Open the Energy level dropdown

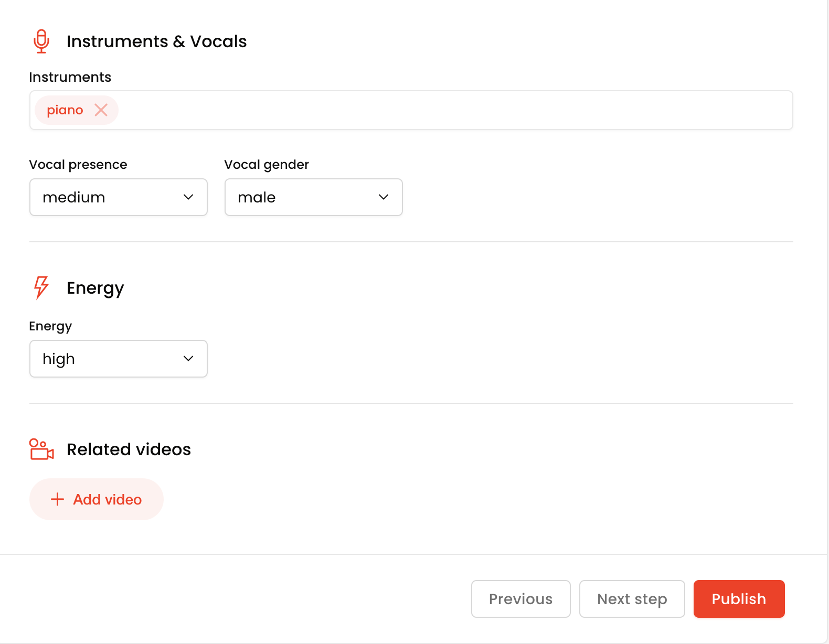click(118, 359)
